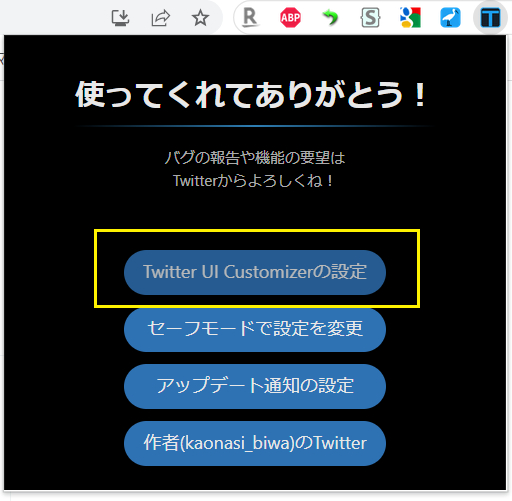Open the blue bird extension icon

[450, 17]
